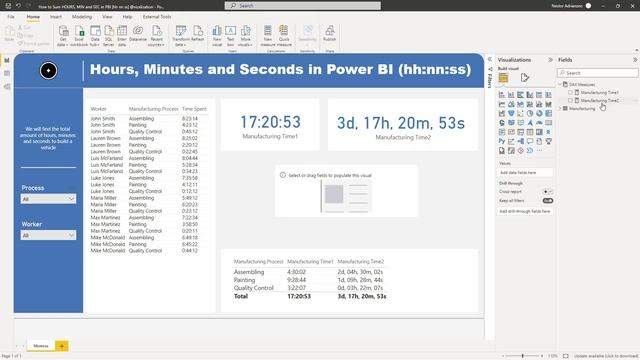Choose the R script visual

549,132
